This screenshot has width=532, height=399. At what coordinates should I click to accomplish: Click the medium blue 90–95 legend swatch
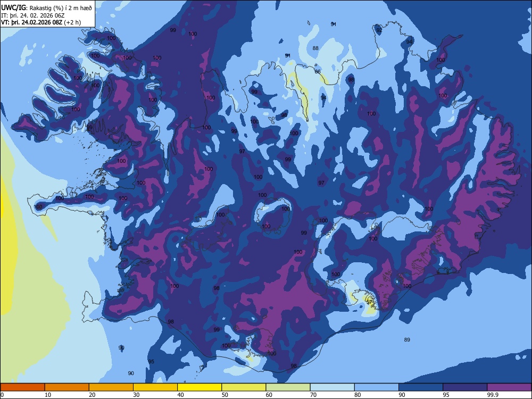[421, 387]
